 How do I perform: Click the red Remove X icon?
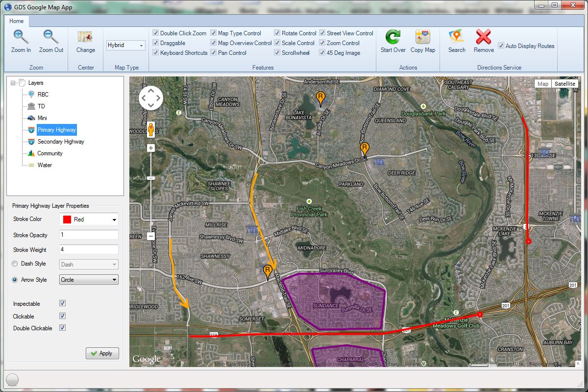click(x=484, y=37)
